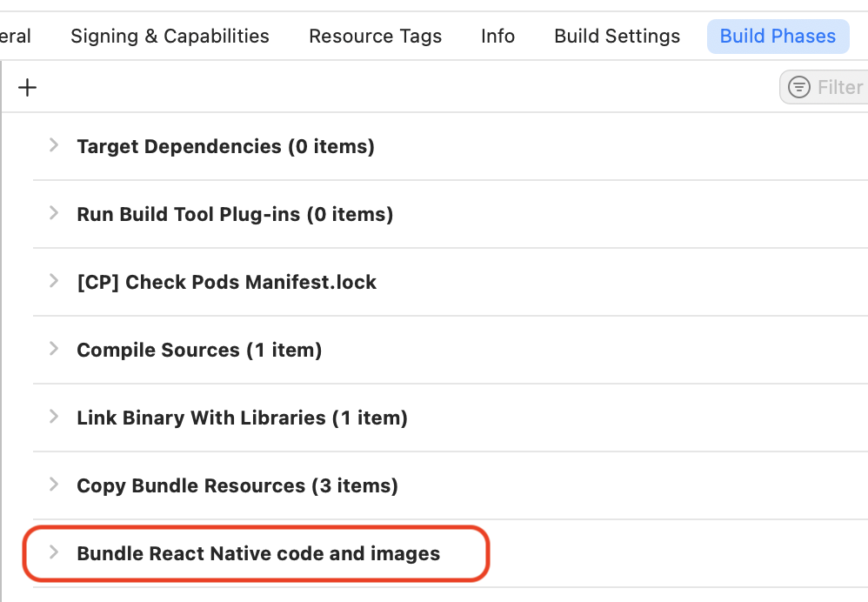This screenshot has width=868, height=602.
Task: Switch to the Build Settings tab
Action: click(617, 36)
